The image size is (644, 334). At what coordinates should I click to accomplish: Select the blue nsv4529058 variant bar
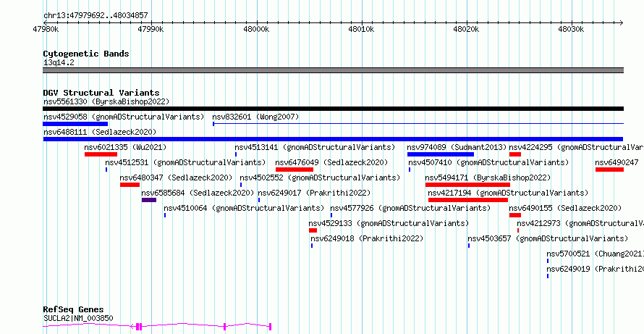pos(75,124)
